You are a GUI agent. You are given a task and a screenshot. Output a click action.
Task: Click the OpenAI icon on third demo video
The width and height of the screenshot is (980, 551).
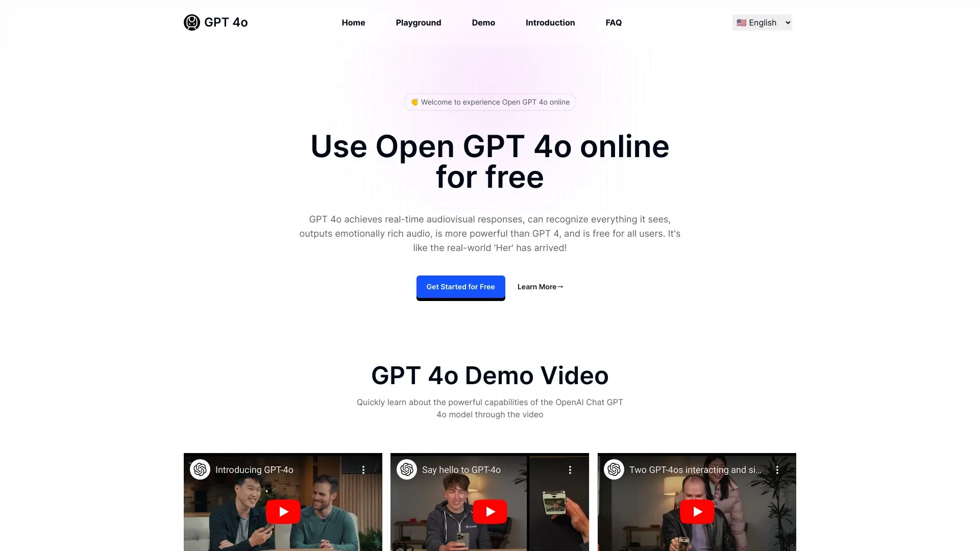(x=614, y=469)
